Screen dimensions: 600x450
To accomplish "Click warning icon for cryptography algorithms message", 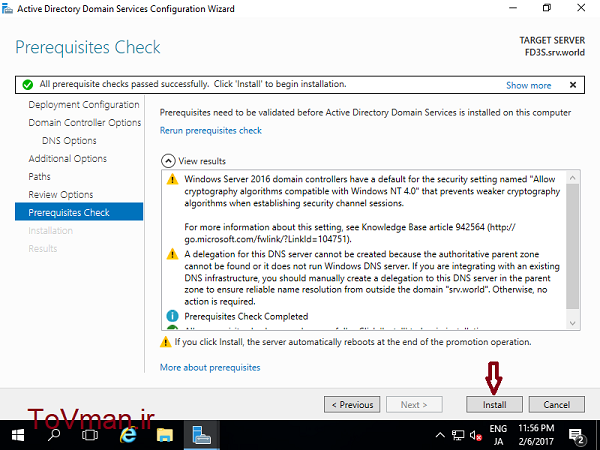I will pyautogui.click(x=173, y=179).
